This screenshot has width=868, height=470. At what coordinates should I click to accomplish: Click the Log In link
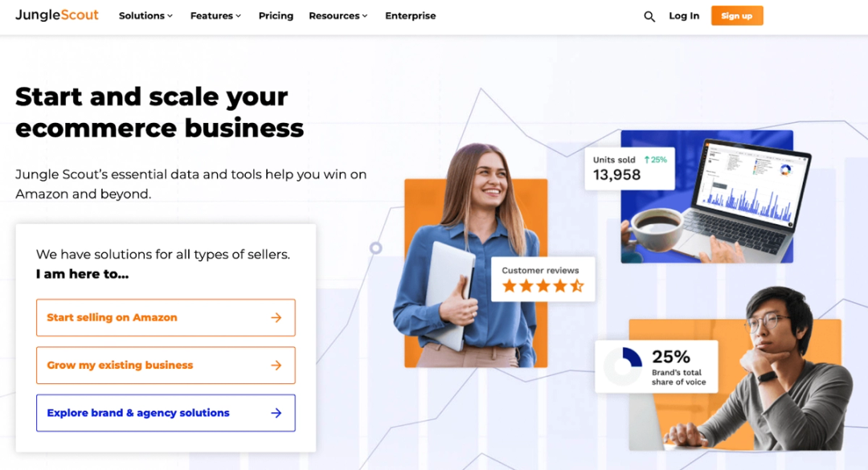pos(684,15)
